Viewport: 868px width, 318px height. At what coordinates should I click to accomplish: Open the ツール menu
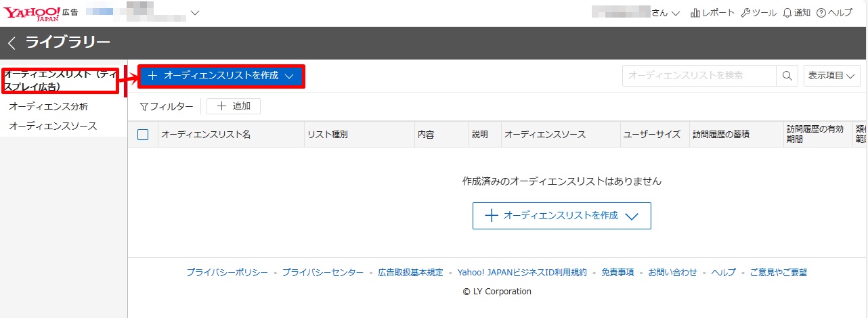759,13
